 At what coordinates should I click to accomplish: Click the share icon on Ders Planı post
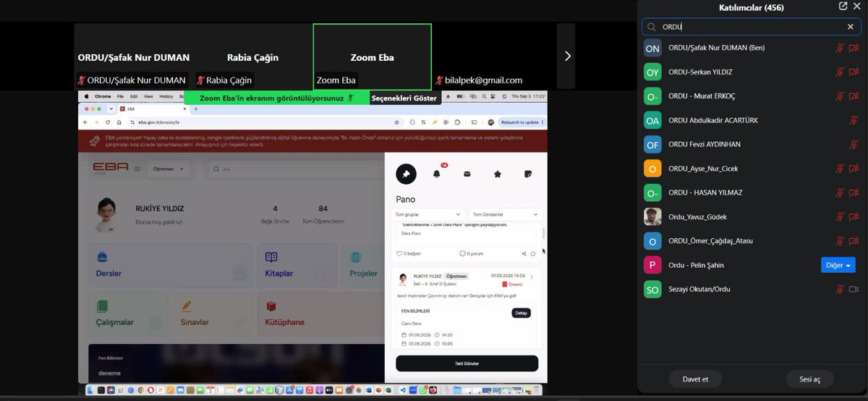coord(524,253)
